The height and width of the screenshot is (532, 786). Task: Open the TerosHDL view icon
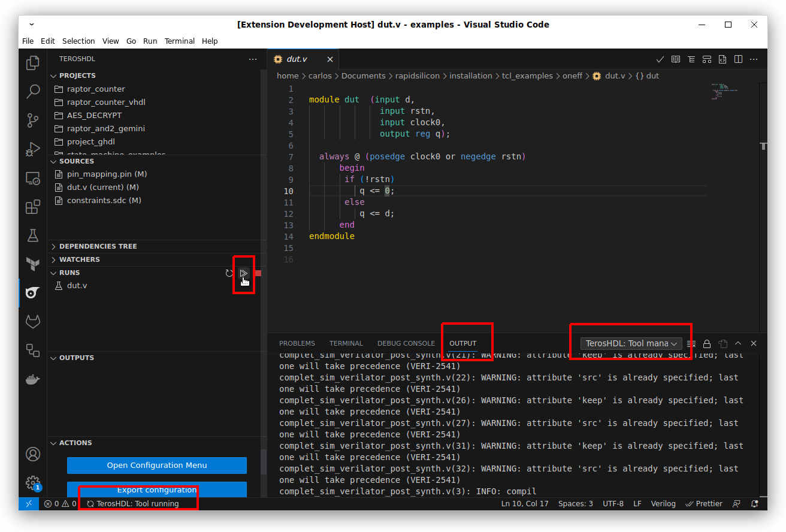point(33,292)
